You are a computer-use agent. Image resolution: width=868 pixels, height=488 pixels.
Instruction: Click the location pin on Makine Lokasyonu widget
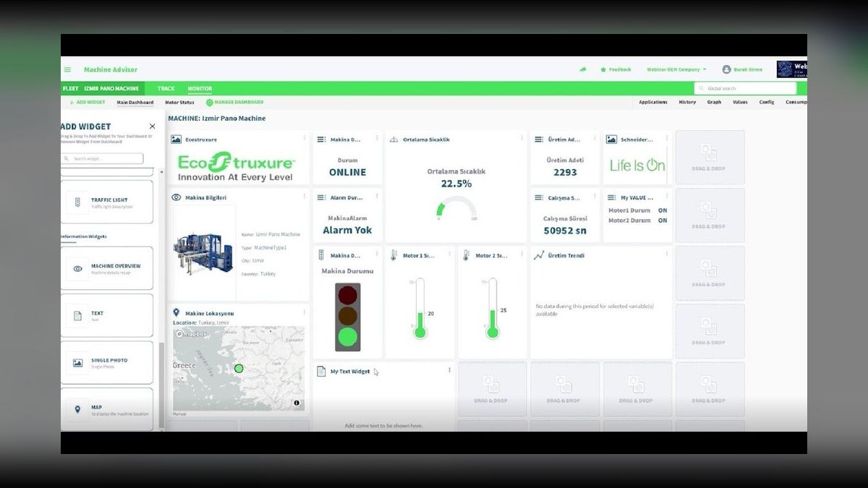tap(176, 313)
